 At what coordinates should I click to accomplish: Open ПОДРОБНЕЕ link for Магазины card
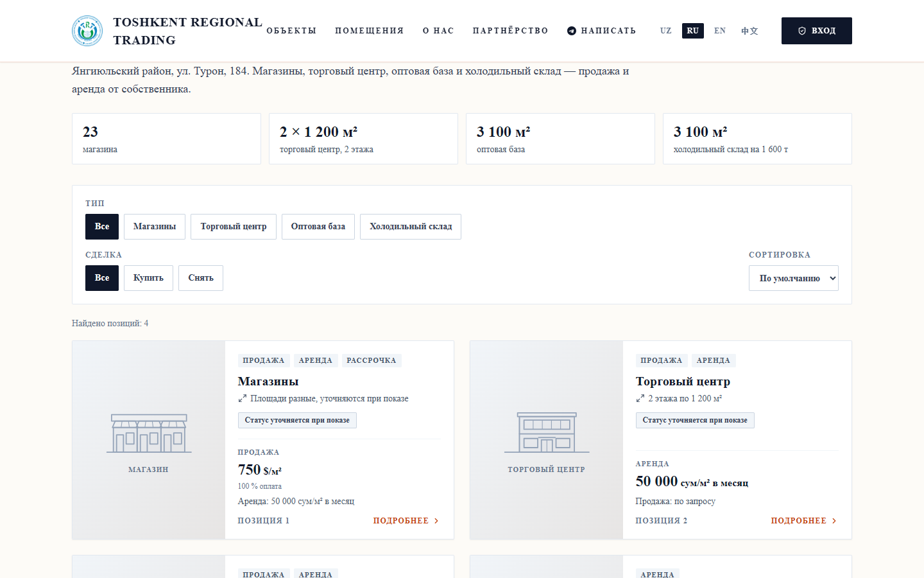pos(406,521)
